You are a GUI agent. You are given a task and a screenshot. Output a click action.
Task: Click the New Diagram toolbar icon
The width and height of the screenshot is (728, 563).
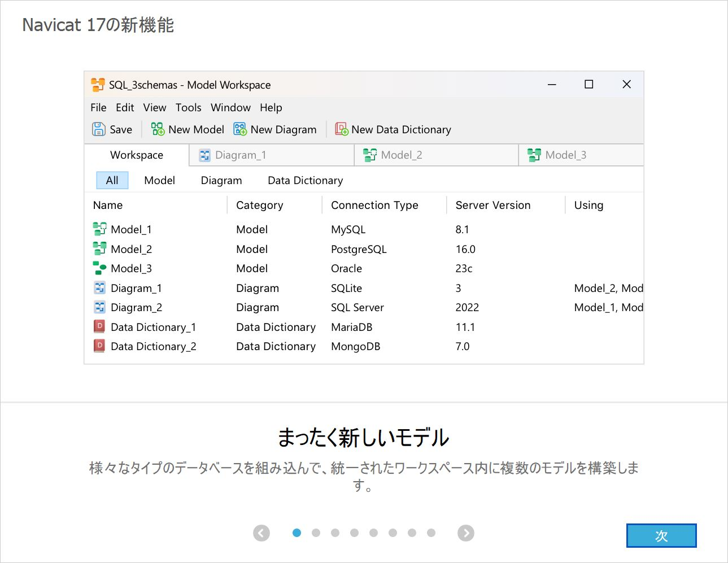coord(239,129)
